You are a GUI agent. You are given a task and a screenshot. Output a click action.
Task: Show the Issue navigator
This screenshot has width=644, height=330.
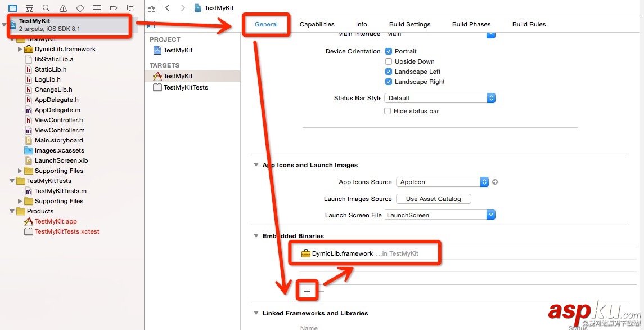tap(63, 8)
